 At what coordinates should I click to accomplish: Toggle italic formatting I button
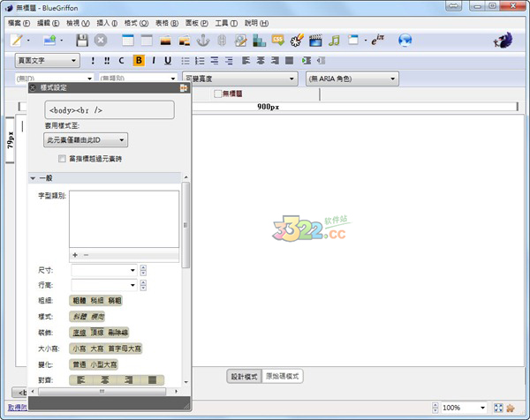[153, 61]
